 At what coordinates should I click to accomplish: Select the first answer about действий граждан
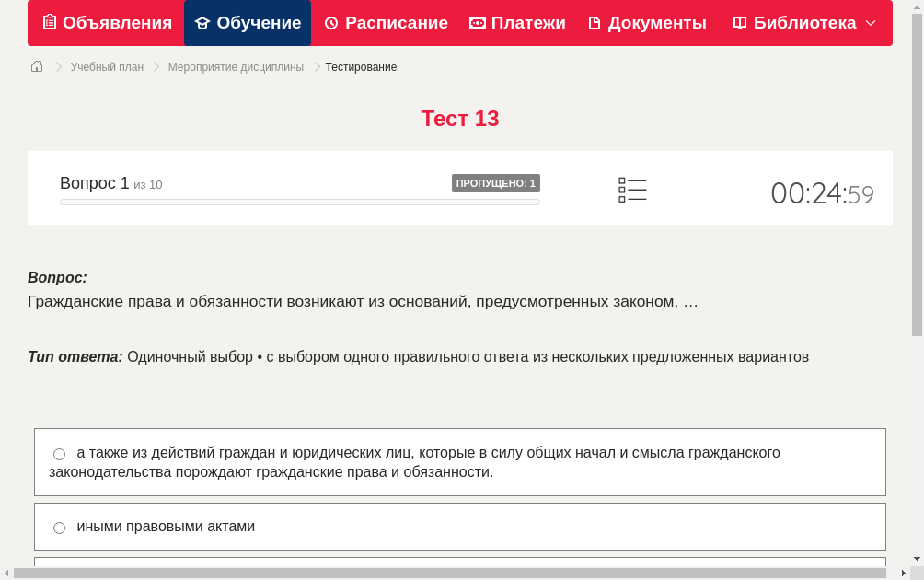tap(59, 453)
